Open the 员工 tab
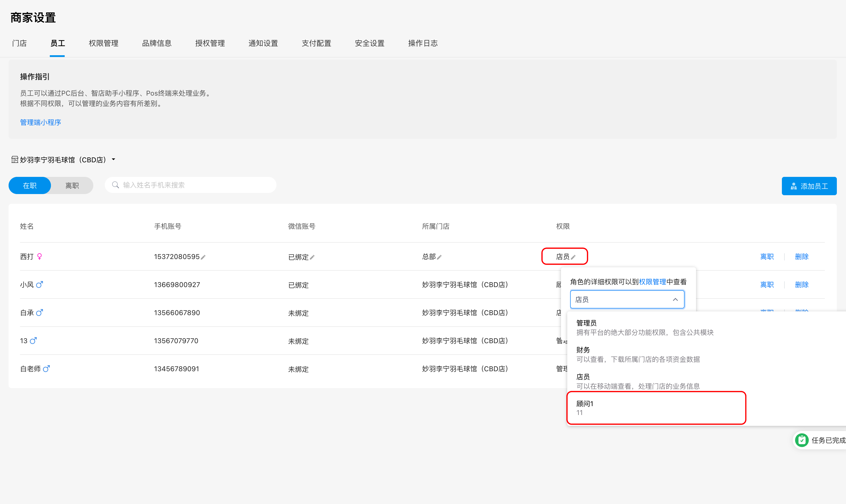The height and width of the screenshot is (504, 846). (x=58, y=43)
